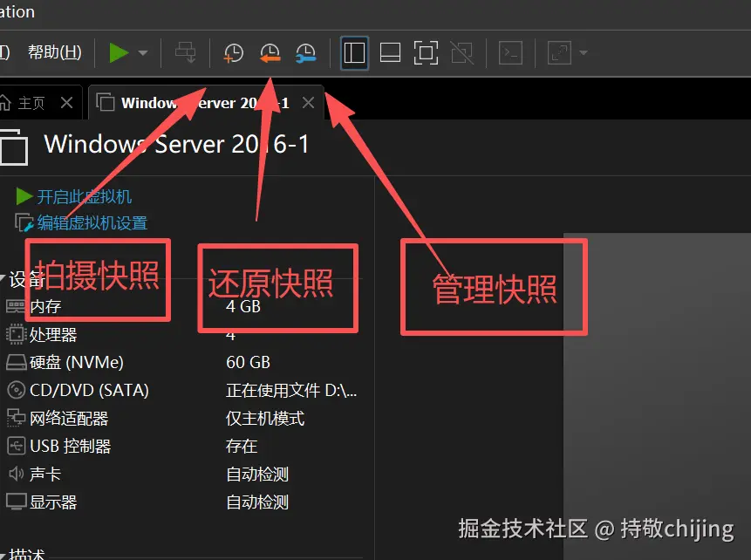751x560 pixels.
Task: Click the Unity mode toolbar icon
Action: pos(462,52)
